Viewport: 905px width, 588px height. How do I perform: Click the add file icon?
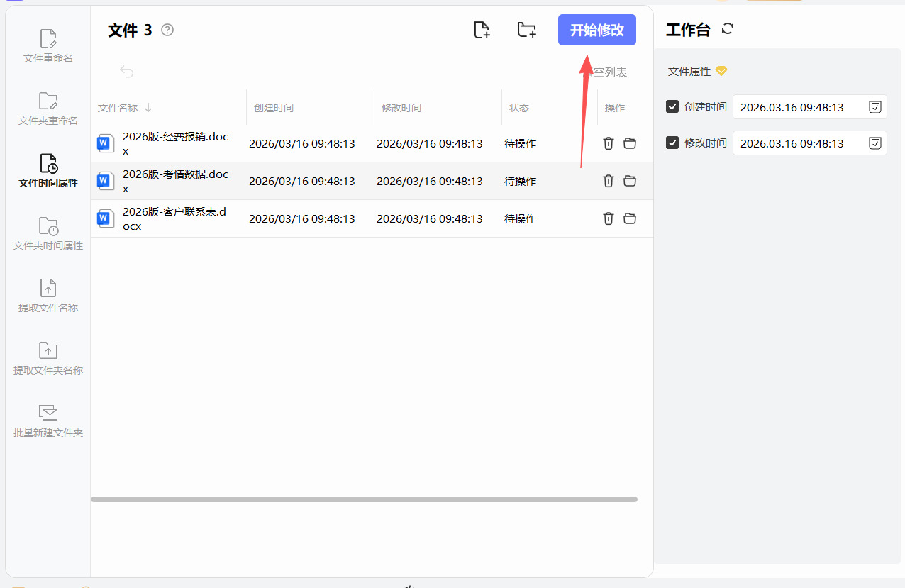click(x=482, y=30)
